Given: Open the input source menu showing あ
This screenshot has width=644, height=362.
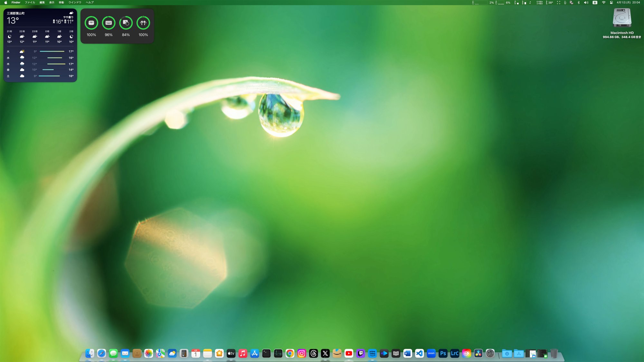Looking at the screenshot, I should tap(594, 2).
